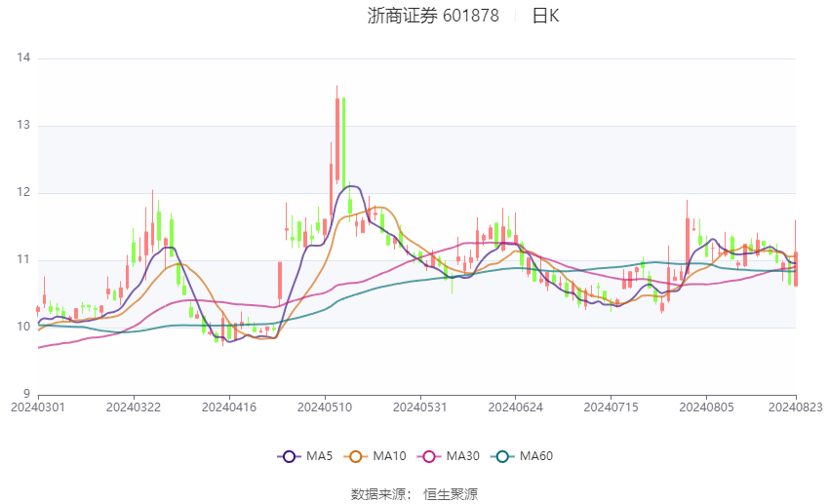Click the 10 price axis label
The image size is (829, 504).
click(x=23, y=327)
